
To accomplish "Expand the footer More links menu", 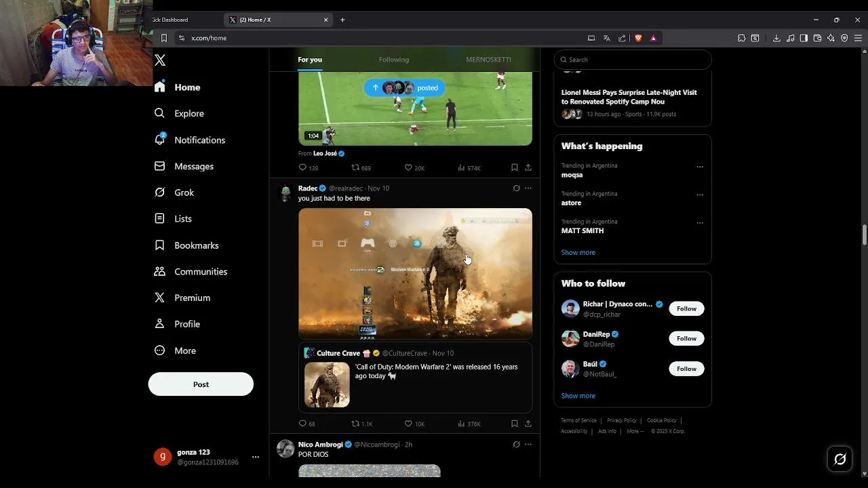I will [x=635, y=431].
